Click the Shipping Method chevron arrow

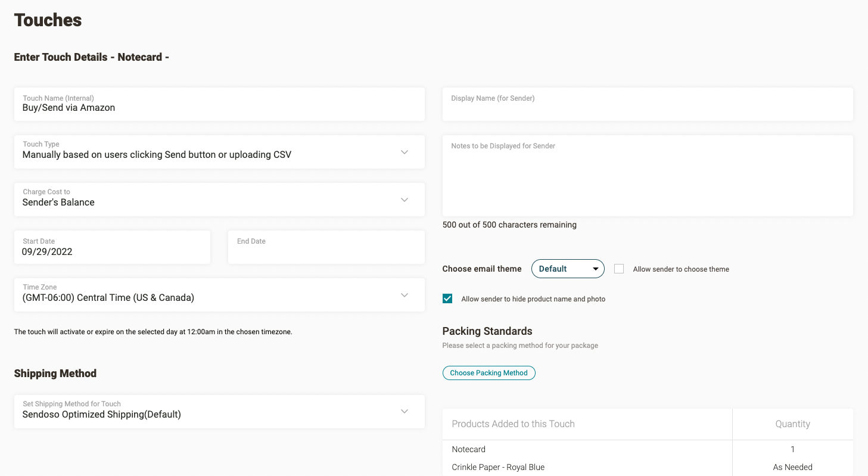(x=405, y=411)
